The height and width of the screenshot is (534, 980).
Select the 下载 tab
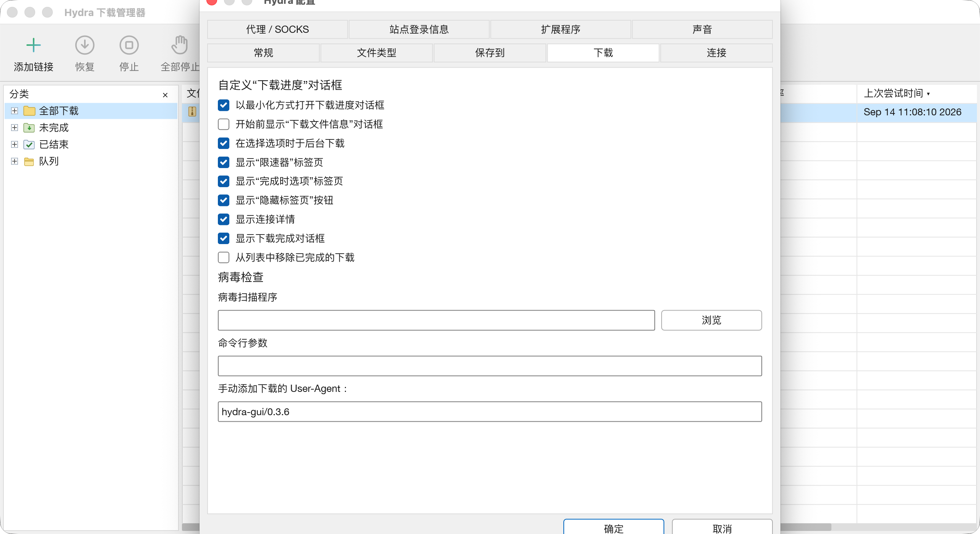pos(603,53)
